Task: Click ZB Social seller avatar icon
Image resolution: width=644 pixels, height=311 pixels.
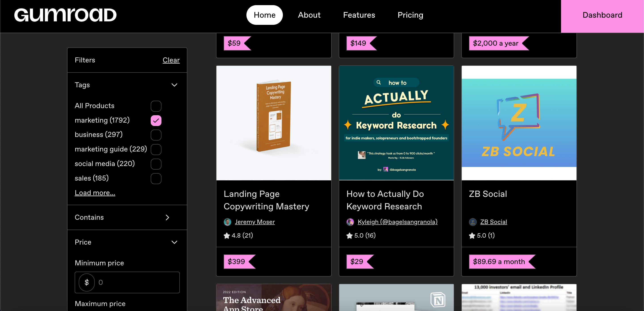Action: [x=472, y=222]
